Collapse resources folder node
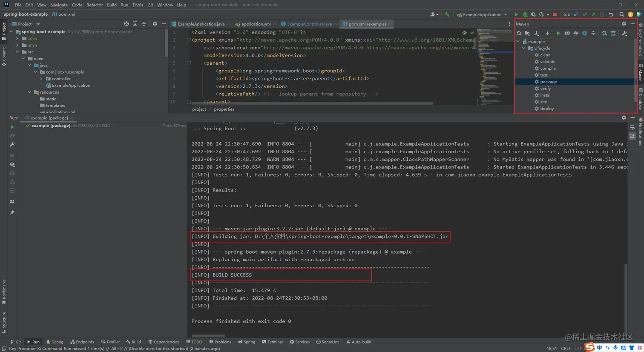Viewport: 644px width, 352px height. 29,92
